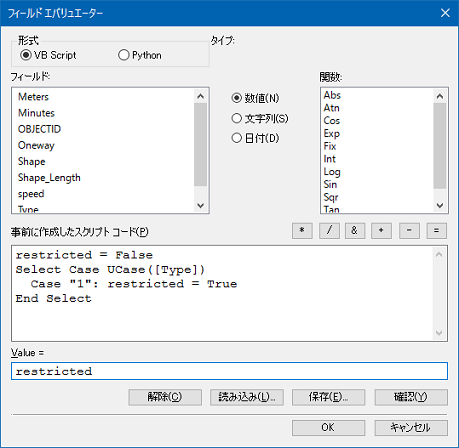Pick the Sqr function
459x448 pixels.
(331, 197)
